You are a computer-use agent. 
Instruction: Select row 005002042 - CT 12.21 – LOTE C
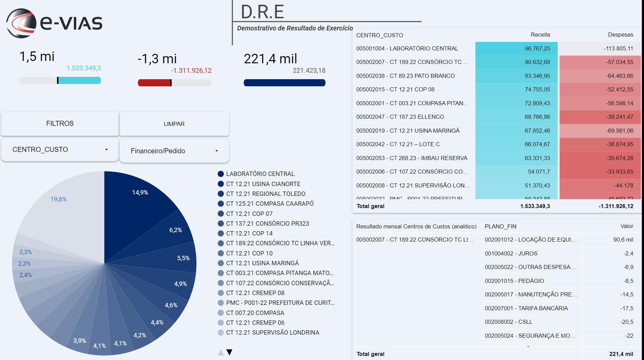(x=497, y=144)
